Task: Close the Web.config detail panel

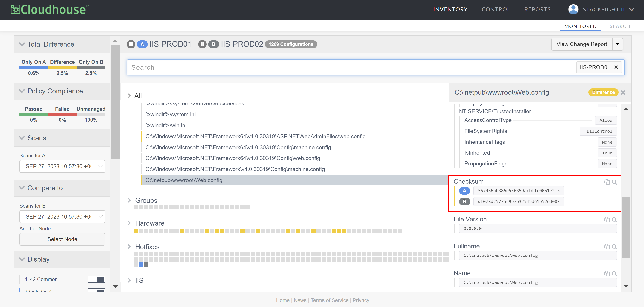Action: tap(623, 93)
